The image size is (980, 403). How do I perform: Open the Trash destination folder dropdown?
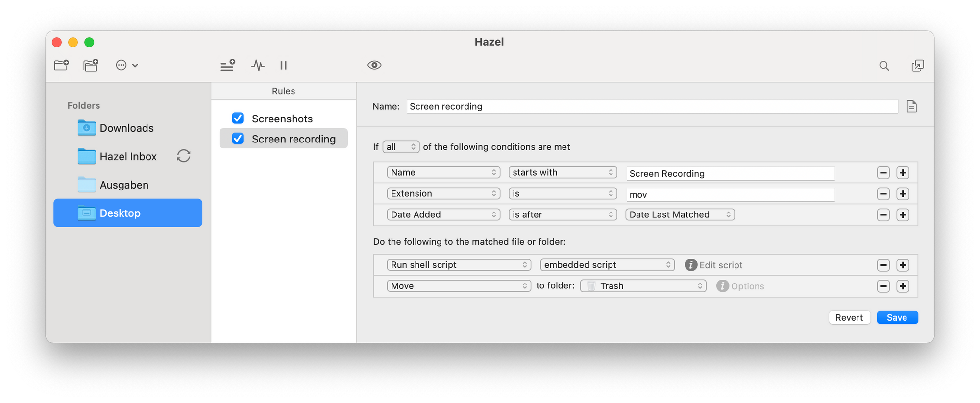click(643, 286)
